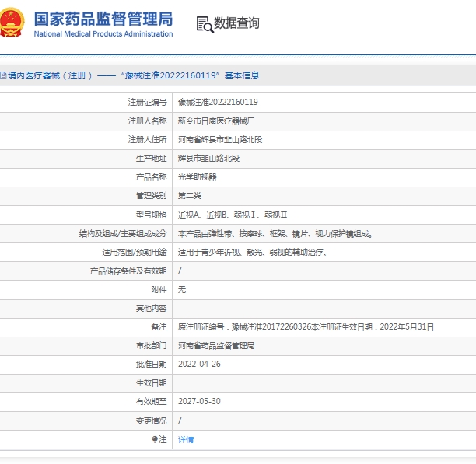Image resolution: width=476 pixels, height=464 pixels.
Task: Click the 注册人住所 label
Action: tap(147, 139)
